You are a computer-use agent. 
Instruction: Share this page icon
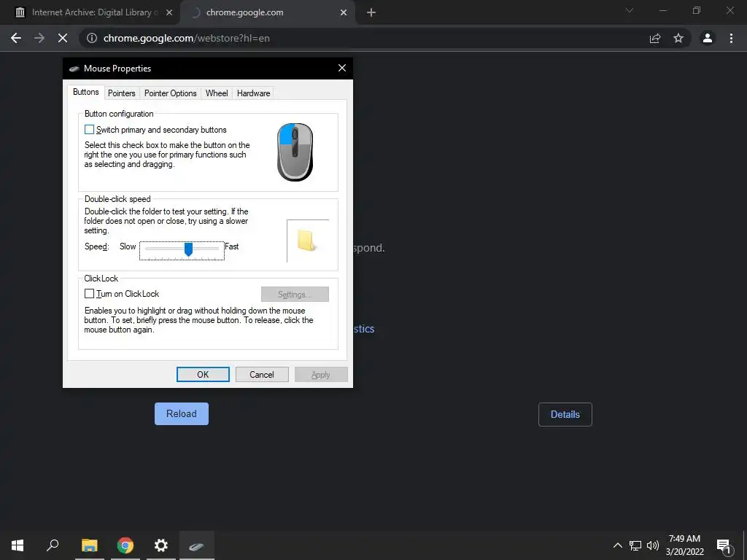pos(656,38)
